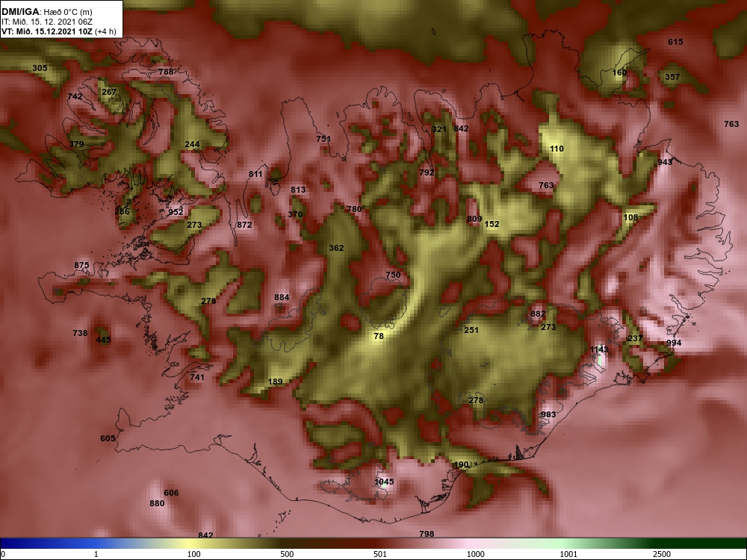The height and width of the screenshot is (560, 747).
Task: Select the legend tick label 501
Action: pyautogui.click(x=380, y=554)
